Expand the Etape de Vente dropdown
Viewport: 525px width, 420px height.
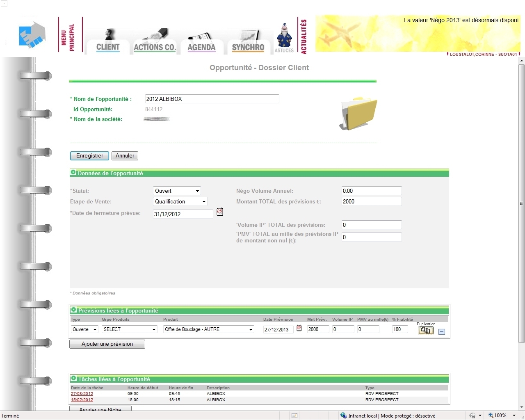tap(180, 201)
